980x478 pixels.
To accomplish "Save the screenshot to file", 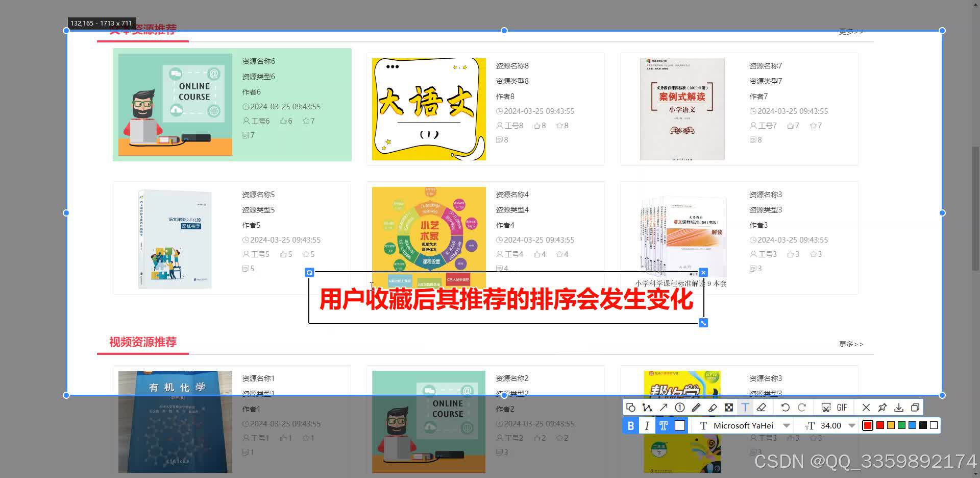I will click(899, 408).
